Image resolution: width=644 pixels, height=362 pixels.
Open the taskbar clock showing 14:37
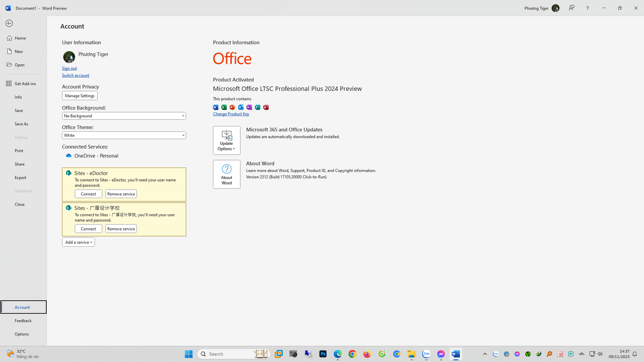619,354
